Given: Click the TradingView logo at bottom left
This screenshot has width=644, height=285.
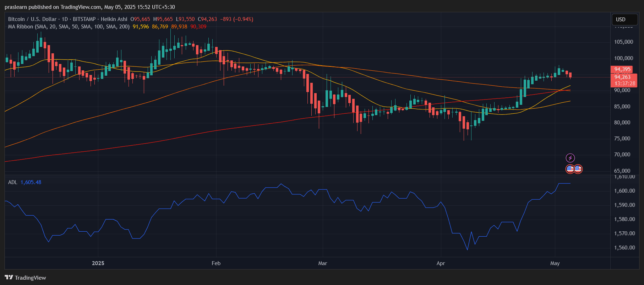Looking at the screenshot, I should coord(25,278).
